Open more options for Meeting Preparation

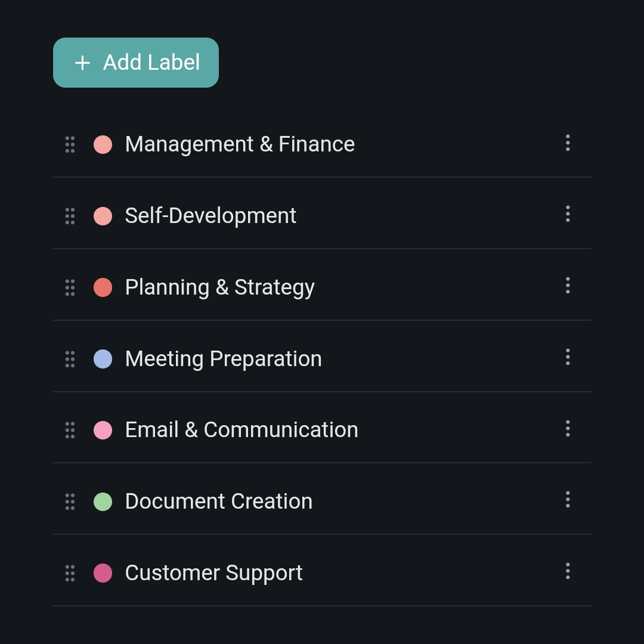[x=568, y=357]
